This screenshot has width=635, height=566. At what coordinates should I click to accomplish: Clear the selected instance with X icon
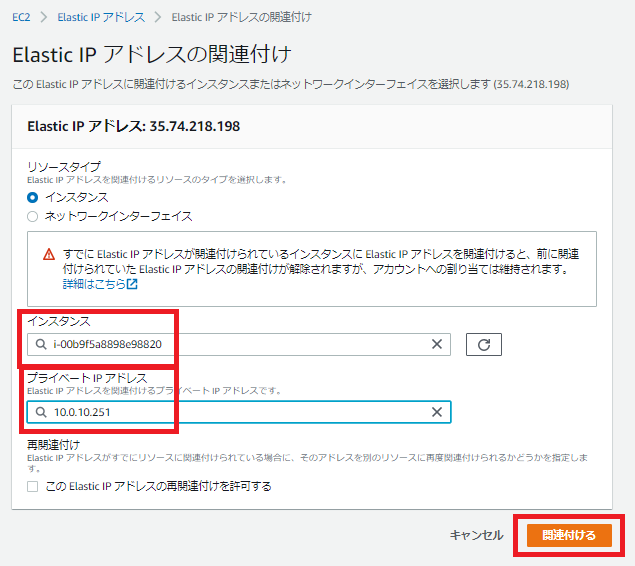pyautogui.click(x=436, y=344)
